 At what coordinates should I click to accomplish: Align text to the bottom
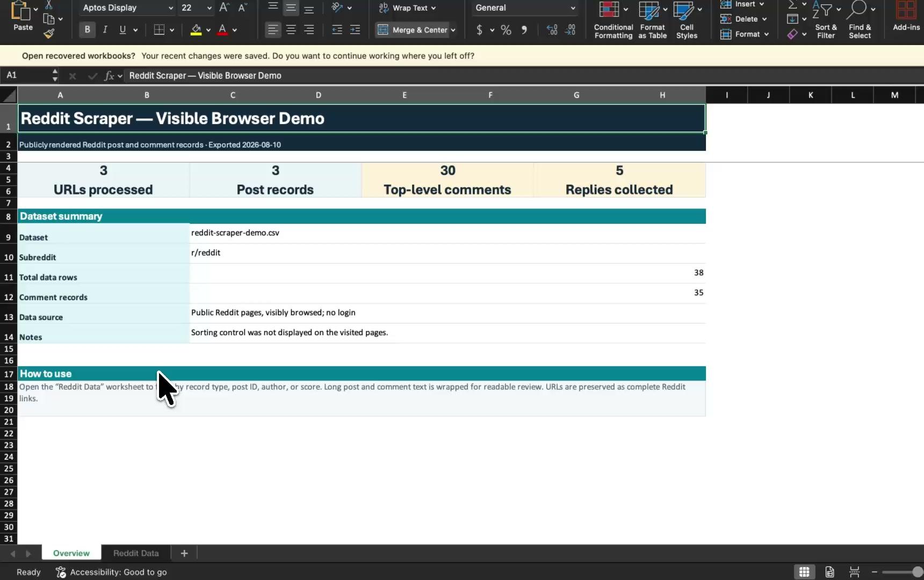(x=309, y=8)
